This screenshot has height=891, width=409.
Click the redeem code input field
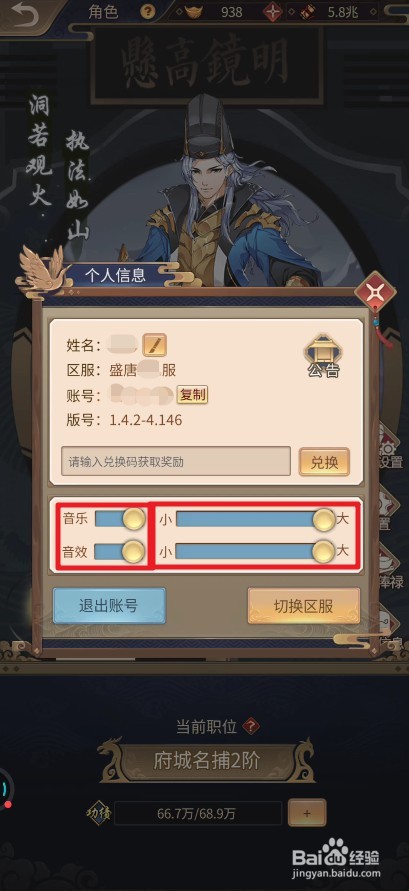click(176, 461)
